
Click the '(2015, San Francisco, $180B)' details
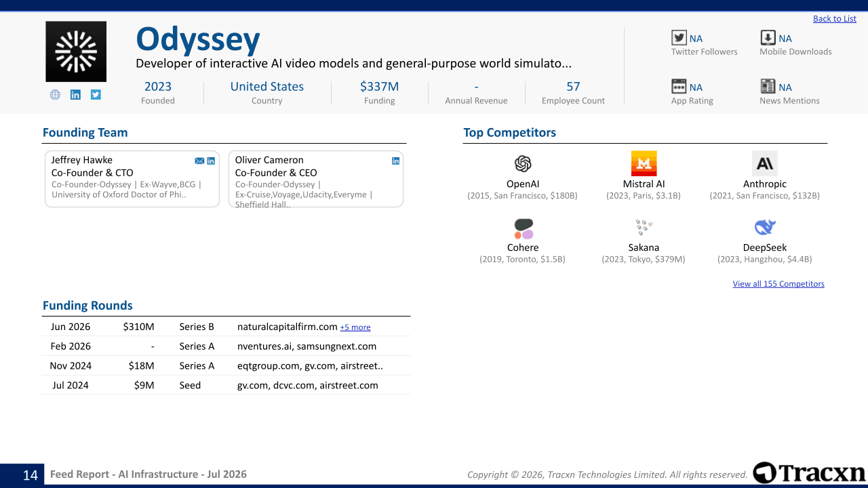point(523,196)
